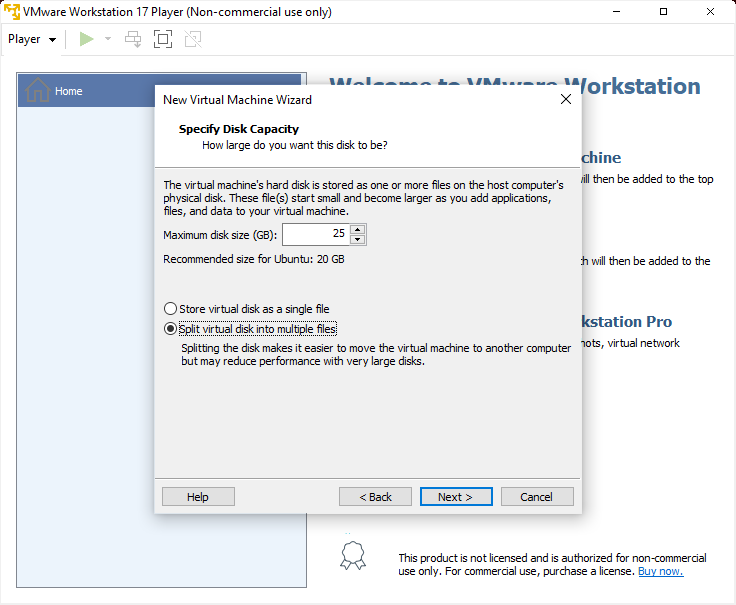This screenshot has height=605, width=736.
Task: Click 'Recommended size for Ubuntu: 20 GB' text
Action: pyautogui.click(x=253, y=259)
